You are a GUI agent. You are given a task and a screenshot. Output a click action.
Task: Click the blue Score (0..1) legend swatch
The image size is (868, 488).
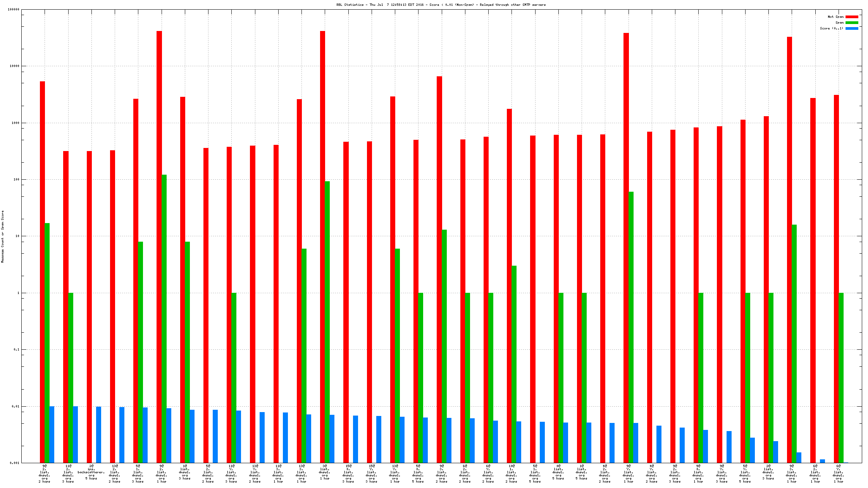852,28
